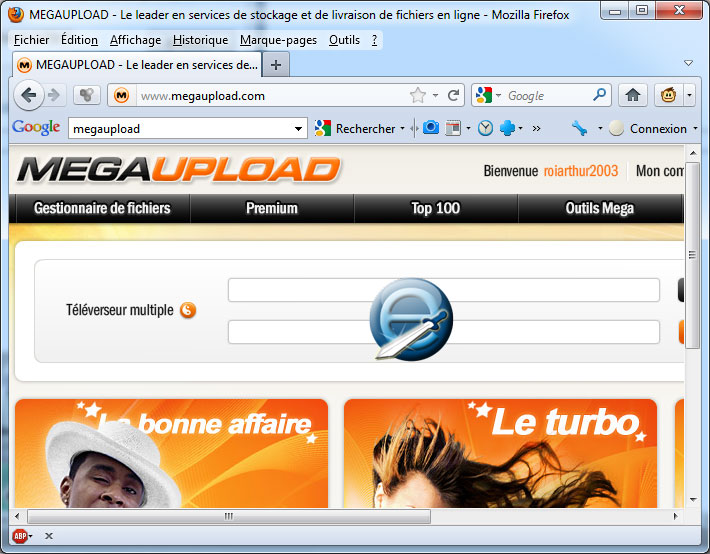The width and height of the screenshot is (710, 554).
Task: Click the camera icon in Google toolbar
Action: [431, 128]
